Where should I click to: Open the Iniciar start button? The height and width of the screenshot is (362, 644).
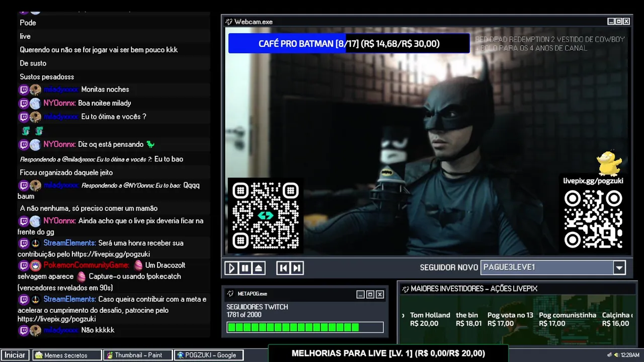pyautogui.click(x=15, y=355)
